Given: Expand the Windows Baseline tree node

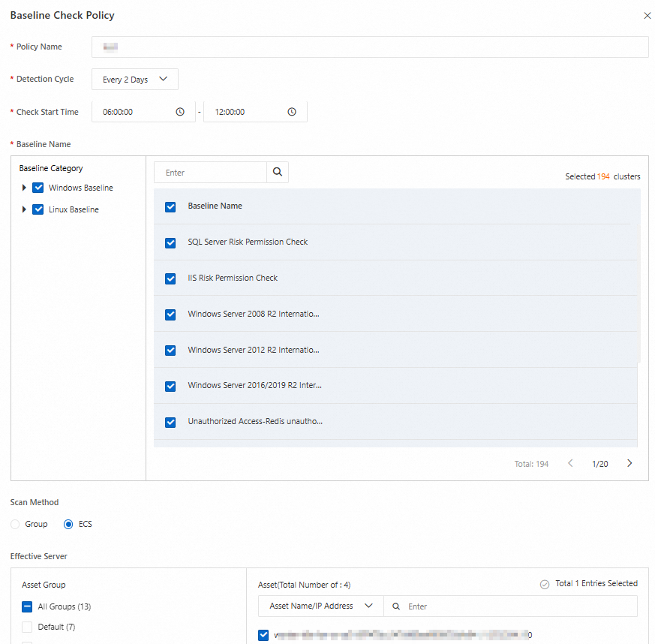Looking at the screenshot, I should [x=24, y=188].
